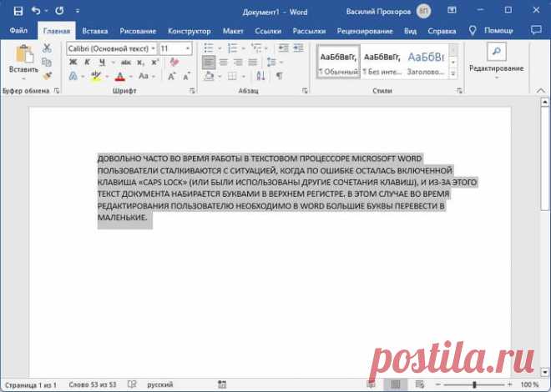
Task: Switch to the Макет tab
Action: click(x=233, y=31)
